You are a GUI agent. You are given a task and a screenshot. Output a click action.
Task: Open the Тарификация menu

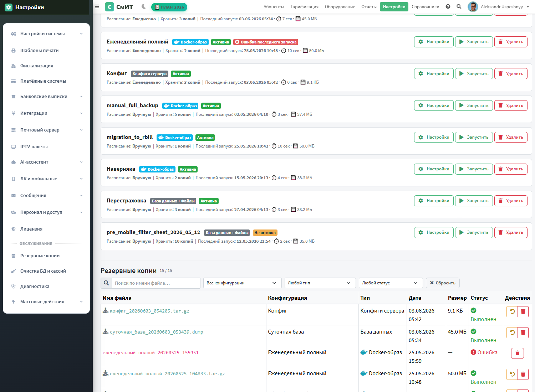[x=304, y=7]
